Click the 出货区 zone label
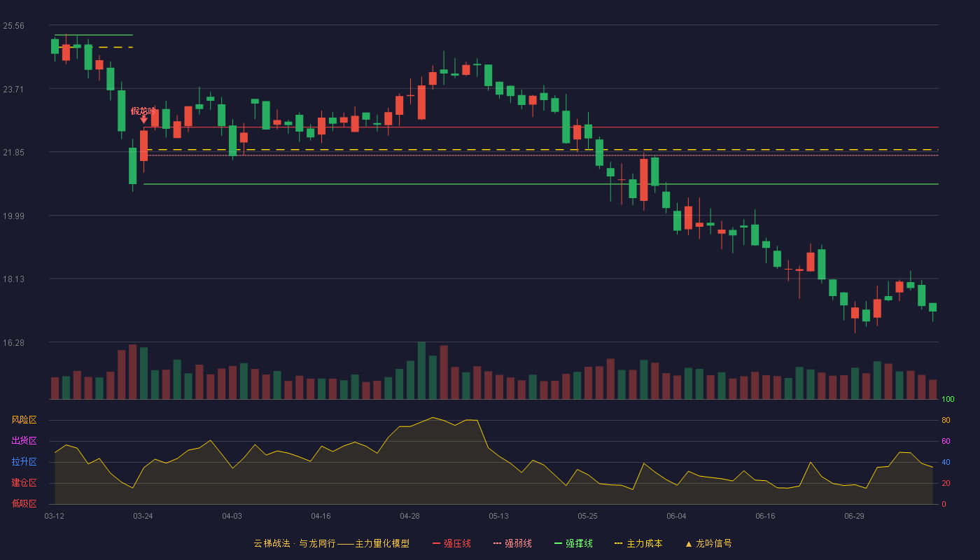The height and width of the screenshot is (560, 980). pyautogui.click(x=24, y=441)
